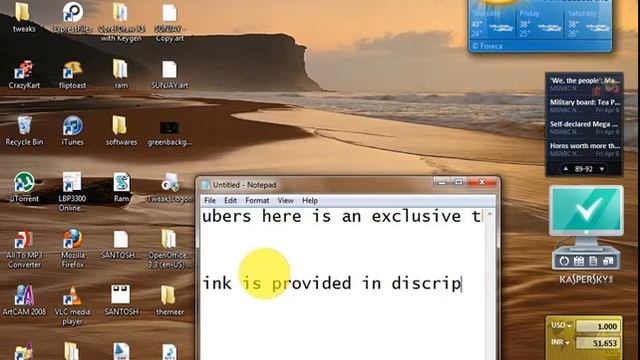Click the Kaspersky gadget protection status monitor

(x=586, y=211)
